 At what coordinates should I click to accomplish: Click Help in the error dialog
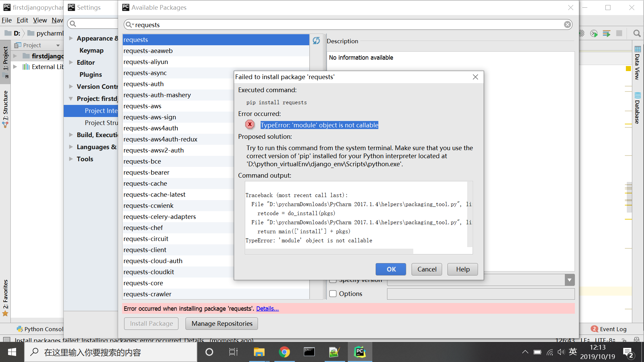tap(463, 269)
